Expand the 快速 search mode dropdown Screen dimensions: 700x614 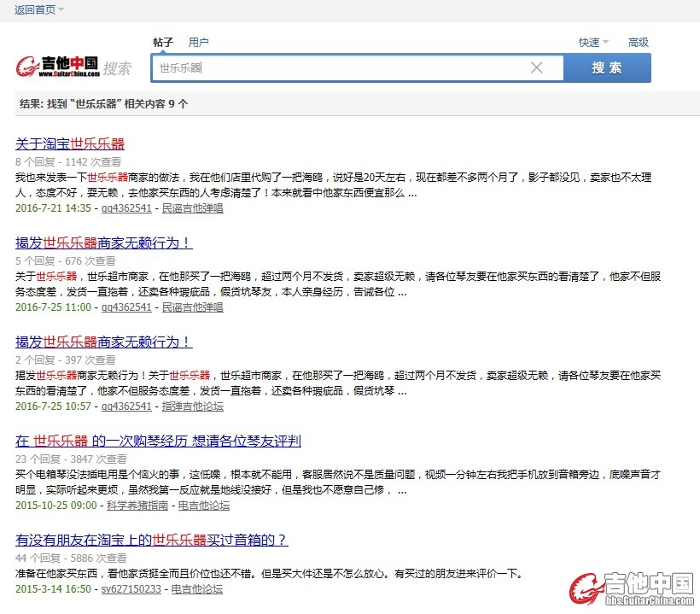pyautogui.click(x=593, y=42)
